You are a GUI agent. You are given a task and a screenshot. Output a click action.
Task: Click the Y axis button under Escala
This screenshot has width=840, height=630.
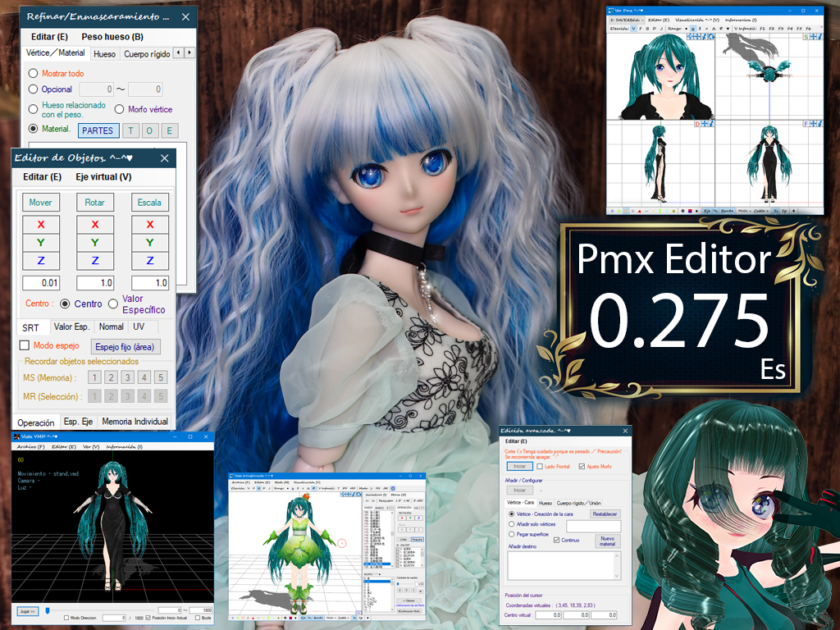150,243
